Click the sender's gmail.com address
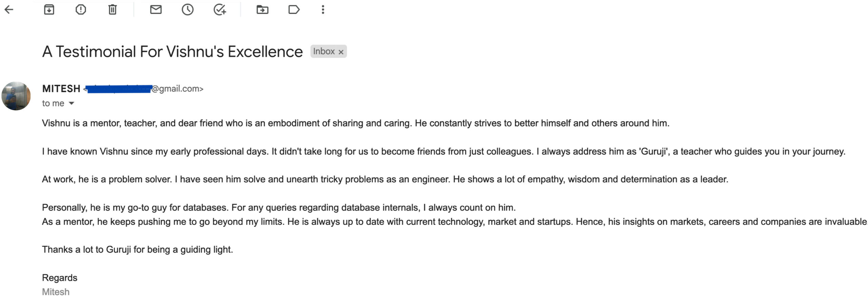Image resolution: width=868 pixels, height=302 pixels. pyautogui.click(x=177, y=89)
